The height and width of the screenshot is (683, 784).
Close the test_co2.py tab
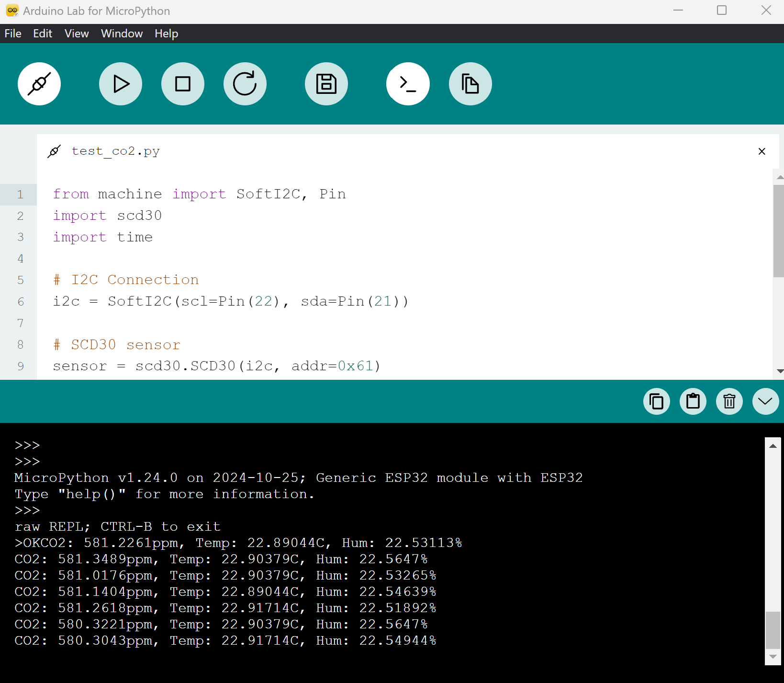pos(762,151)
